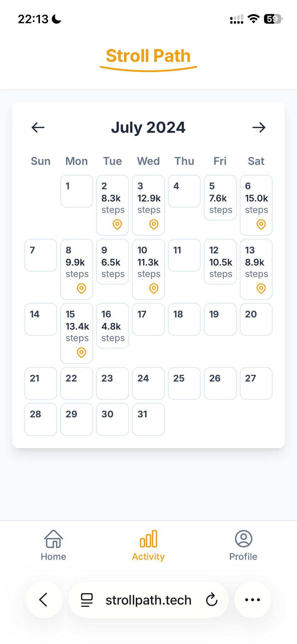The image size is (297, 644).
Task: Go to the next month arrow
Action: [259, 127]
